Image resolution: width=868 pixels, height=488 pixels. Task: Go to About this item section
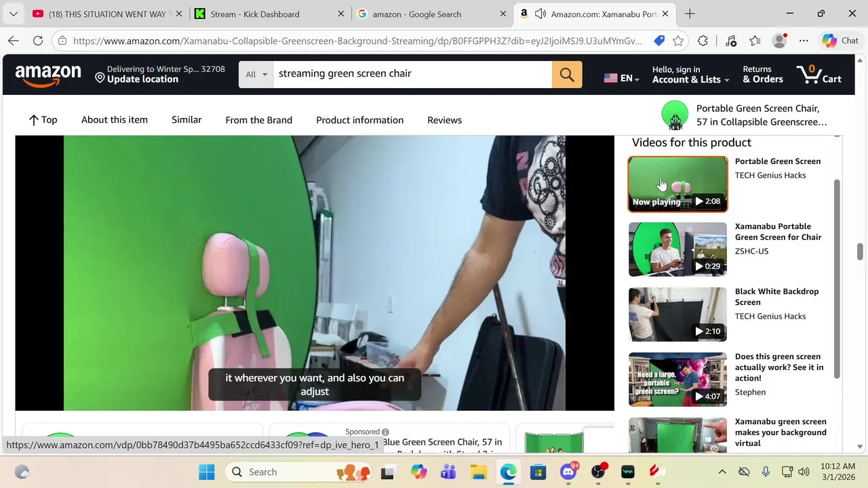115,119
